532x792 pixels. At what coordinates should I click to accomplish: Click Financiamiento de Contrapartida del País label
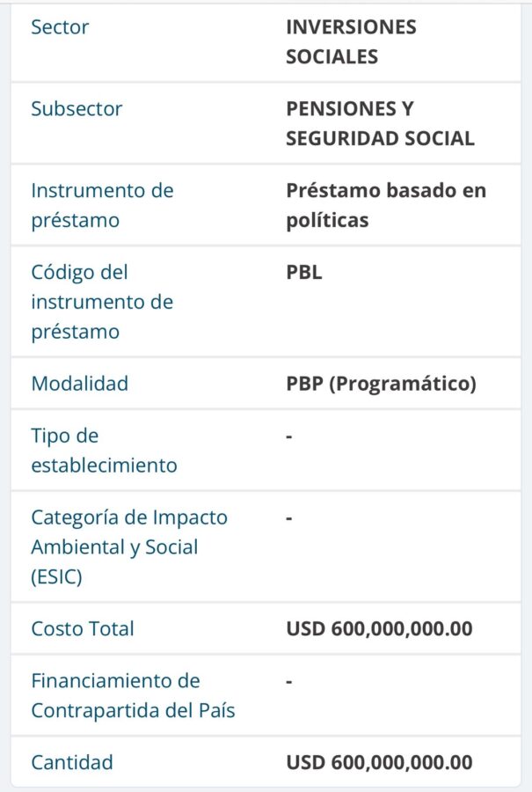[134, 695]
